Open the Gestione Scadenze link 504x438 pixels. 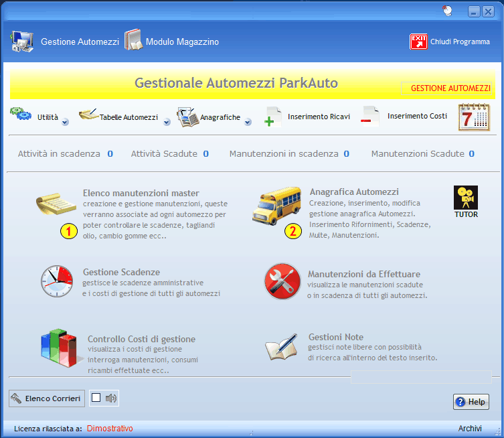[x=122, y=272]
